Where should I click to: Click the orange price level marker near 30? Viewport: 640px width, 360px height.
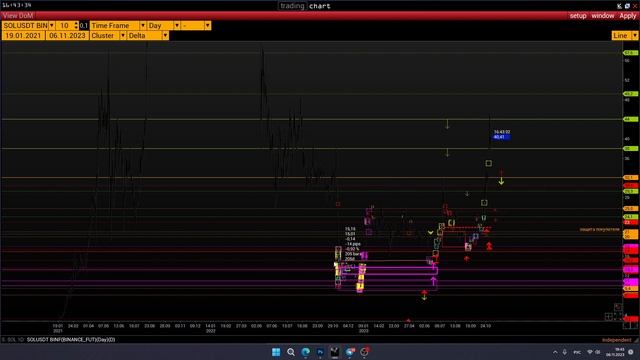coord(631,178)
